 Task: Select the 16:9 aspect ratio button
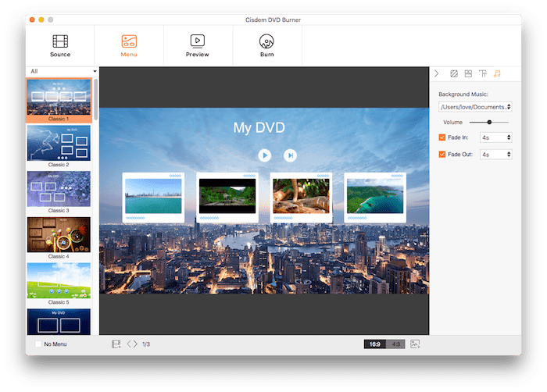[375, 344]
